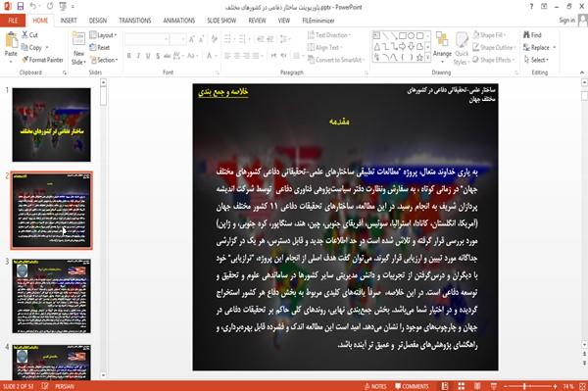Click the Save icon in quick access toolbar
The width and height of the screenshot is (588, 391).
coord(21,7)
